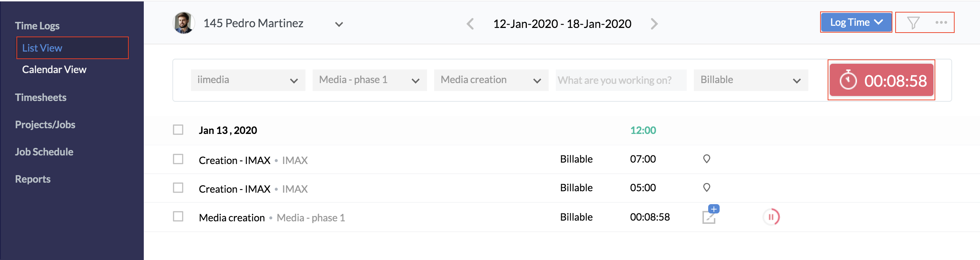This screenshot has height=260, width=980.
Task: Switch to Calendar View
Action: [54, 70]
